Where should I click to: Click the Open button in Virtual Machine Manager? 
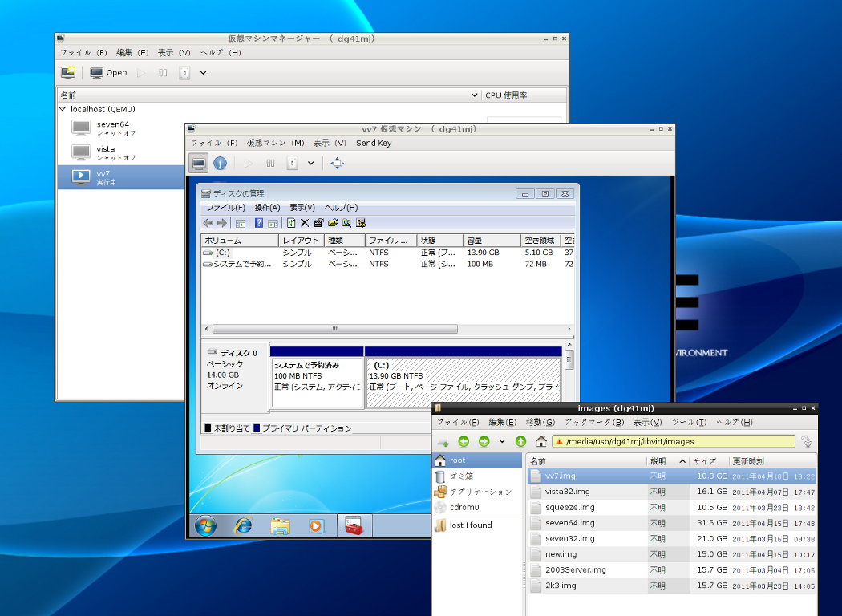(x=108, y=72)
